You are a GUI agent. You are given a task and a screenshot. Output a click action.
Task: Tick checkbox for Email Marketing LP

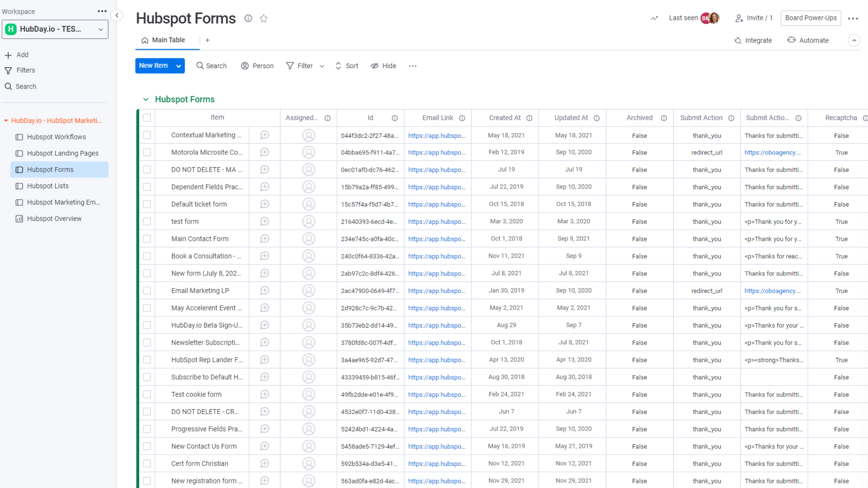click(147, 291)
